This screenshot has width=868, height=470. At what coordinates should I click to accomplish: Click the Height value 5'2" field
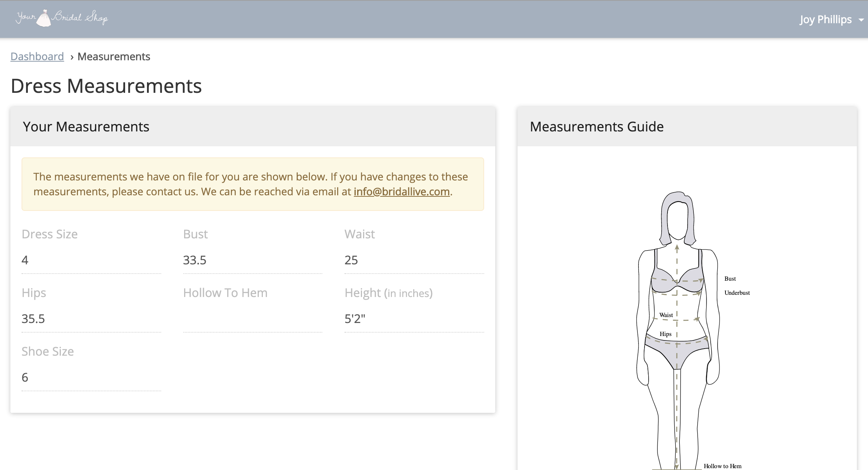414,319
